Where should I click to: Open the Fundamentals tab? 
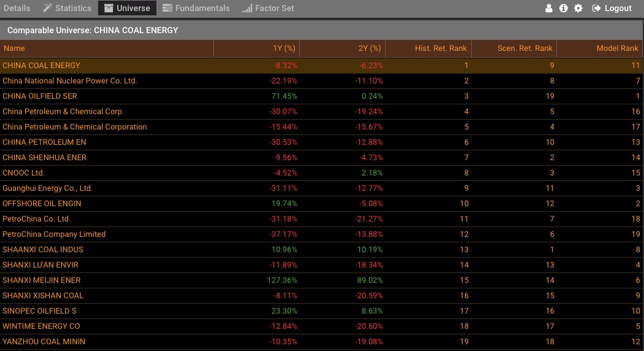coord(196,8)
